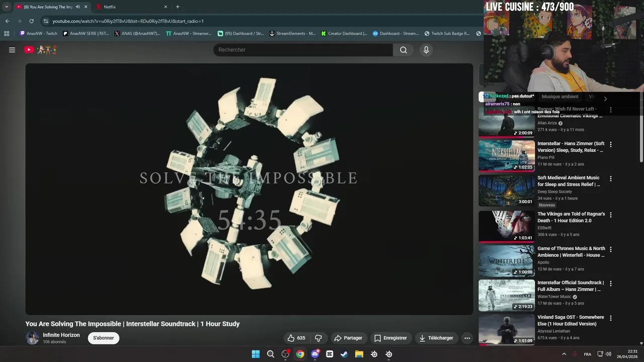
Task: Show hidden system tray icons
Action: pyautogui.click(x=564, y=354)
